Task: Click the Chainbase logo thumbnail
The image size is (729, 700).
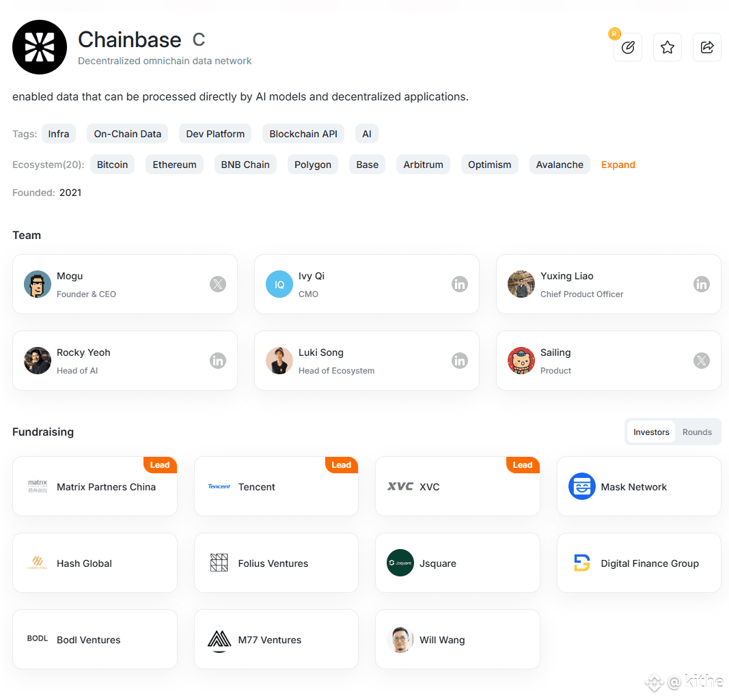Action: (x=40, y=47)
